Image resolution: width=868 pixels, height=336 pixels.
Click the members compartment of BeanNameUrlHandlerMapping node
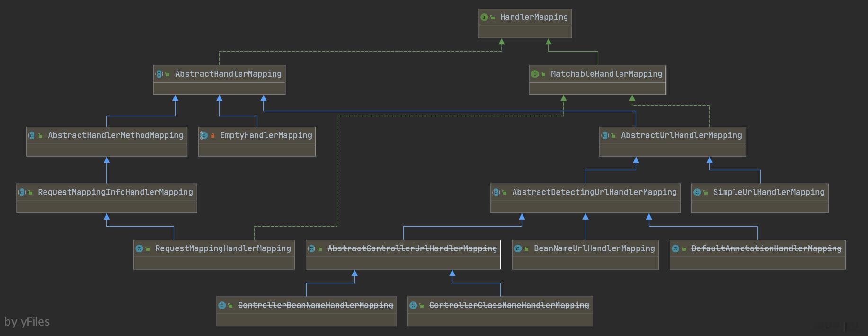(585, 264)
